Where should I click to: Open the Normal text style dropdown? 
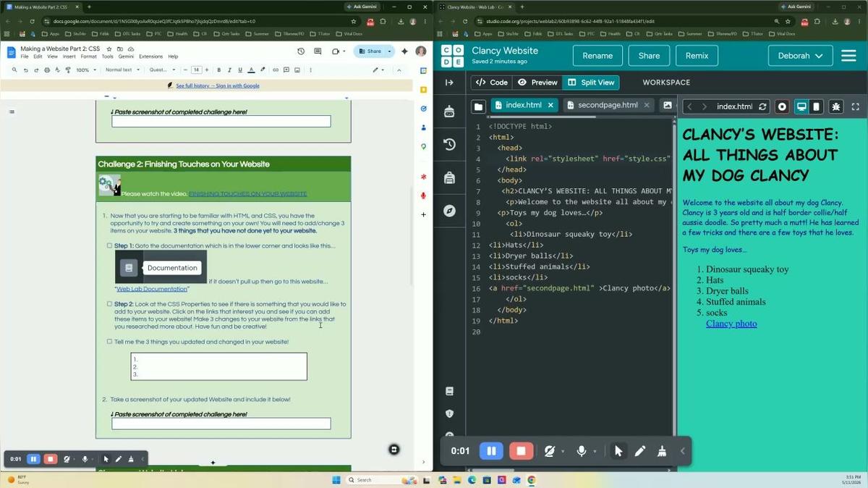[122, 70]
